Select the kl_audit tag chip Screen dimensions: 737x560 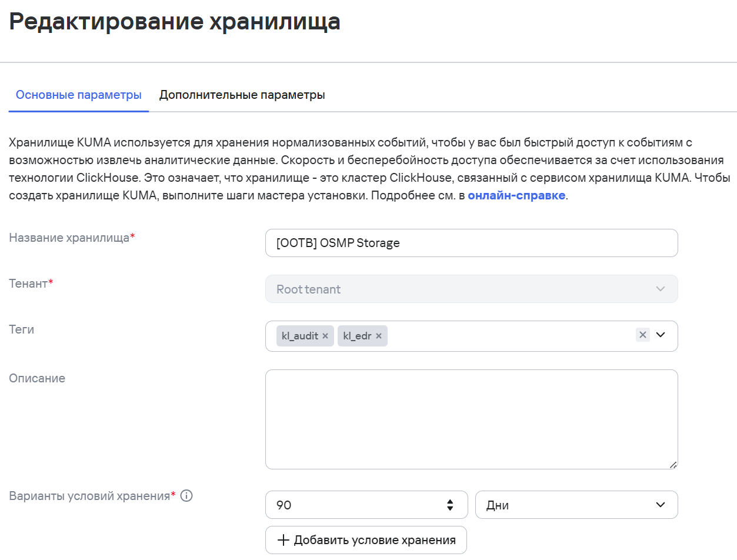[301, 335]
